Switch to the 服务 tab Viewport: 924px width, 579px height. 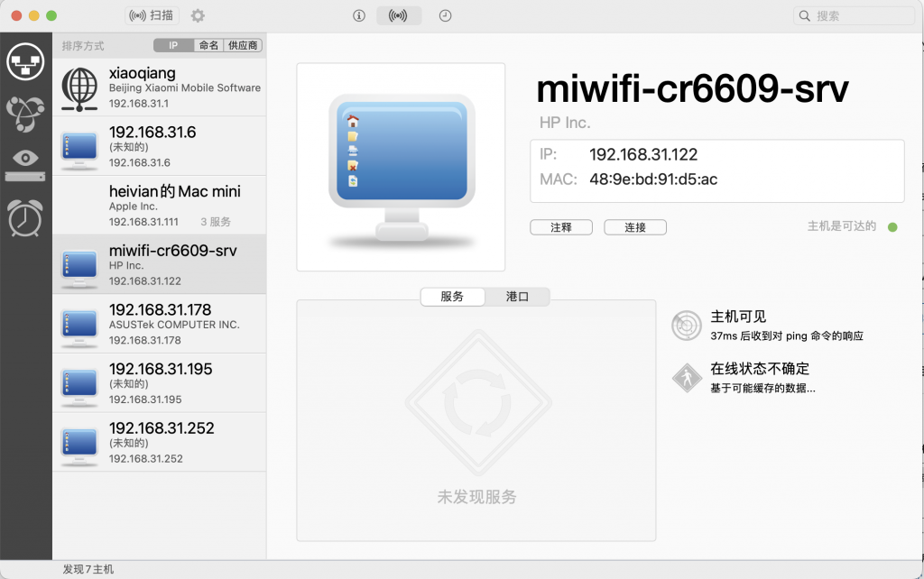pyautogui.click(x=452, y=296)
